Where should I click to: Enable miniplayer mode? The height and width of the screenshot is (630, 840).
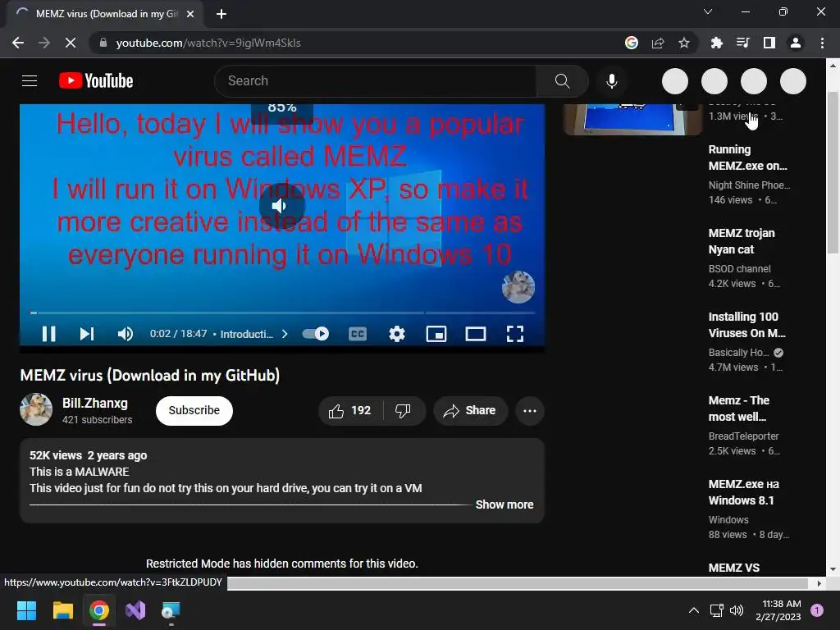(436, 334)
